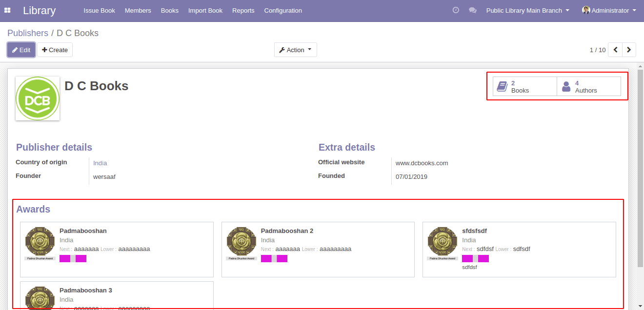Click the Publisher details heading
Screen dimensions: 644x310
point(54,147)
